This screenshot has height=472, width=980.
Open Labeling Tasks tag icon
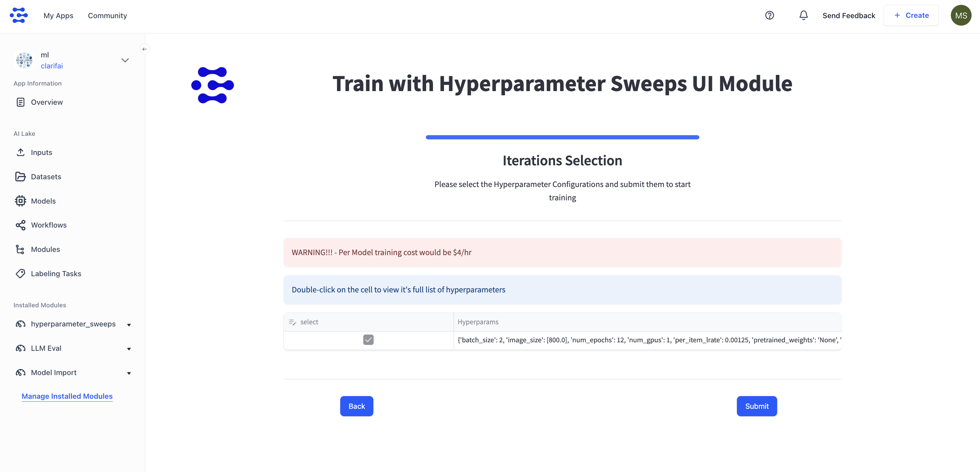tap(20, 274)
